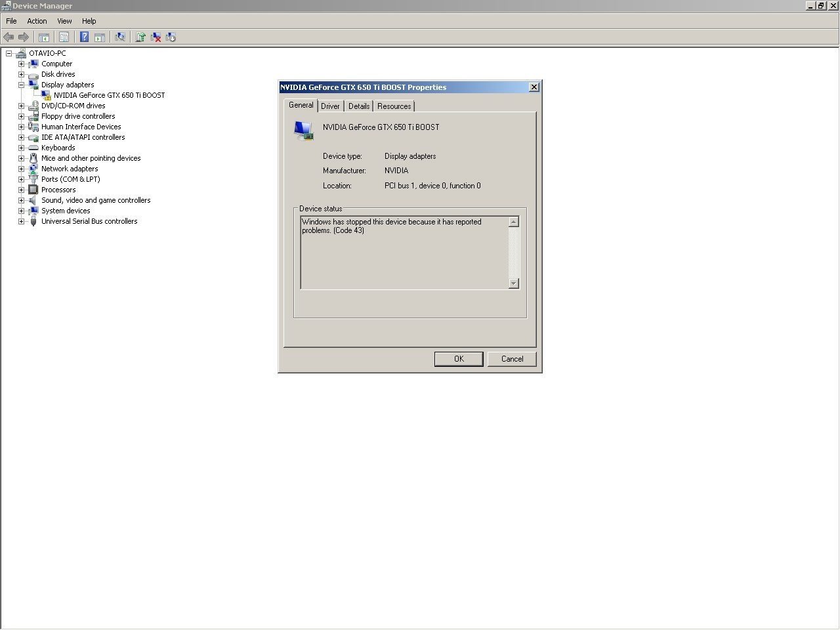Click the Ports (COM & LPT) icon
The image size is (840, 630).
33,179
